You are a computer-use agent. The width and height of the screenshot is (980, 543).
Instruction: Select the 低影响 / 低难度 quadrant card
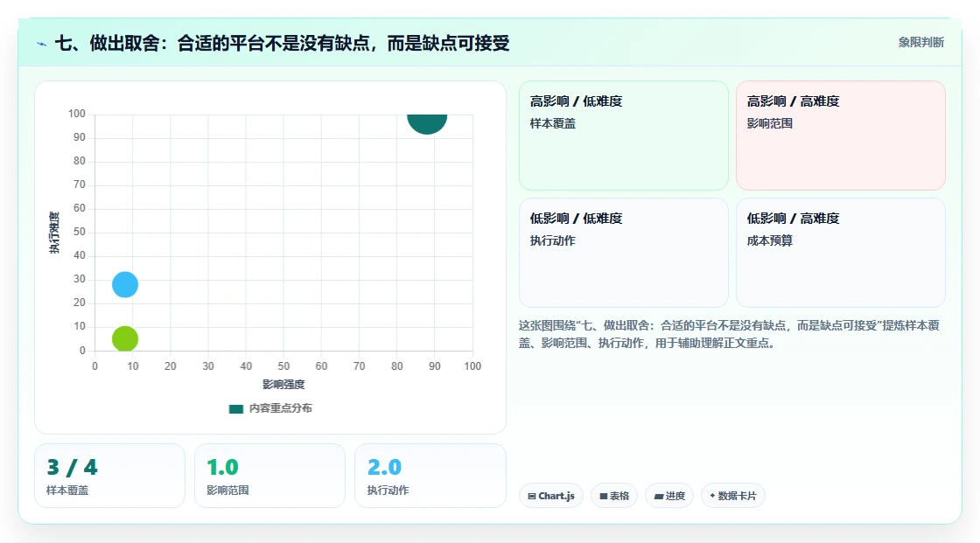click(x=624, y=253)
